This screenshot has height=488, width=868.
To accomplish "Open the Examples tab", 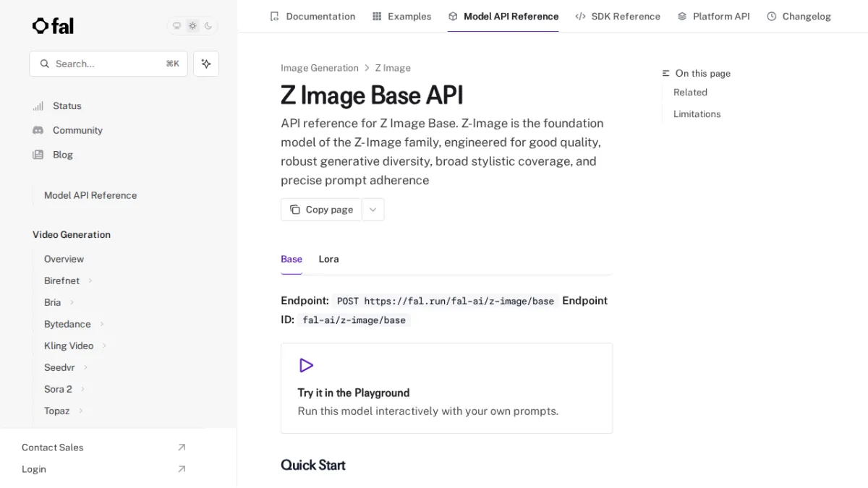I will [x=401, y=16].
